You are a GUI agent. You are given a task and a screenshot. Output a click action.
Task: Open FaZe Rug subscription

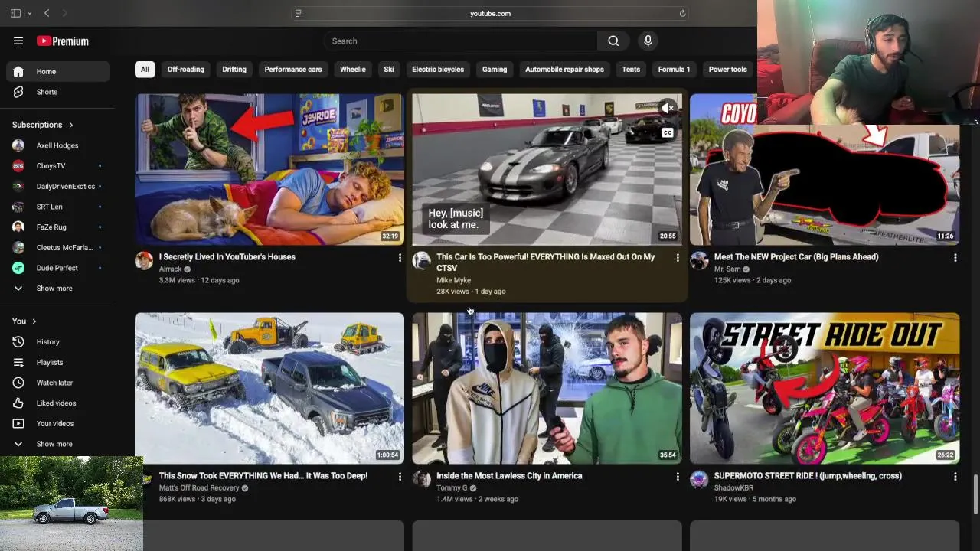[58, 227]
